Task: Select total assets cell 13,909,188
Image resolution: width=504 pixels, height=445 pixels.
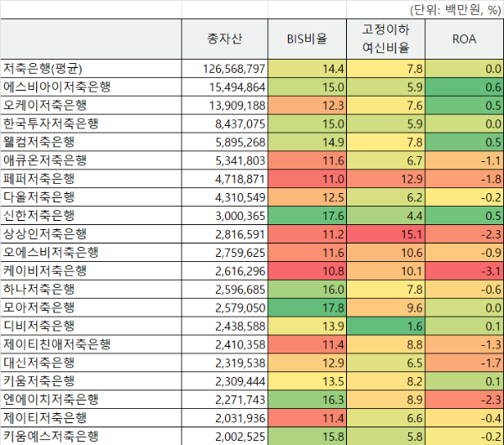Action: tap(224, 105)
